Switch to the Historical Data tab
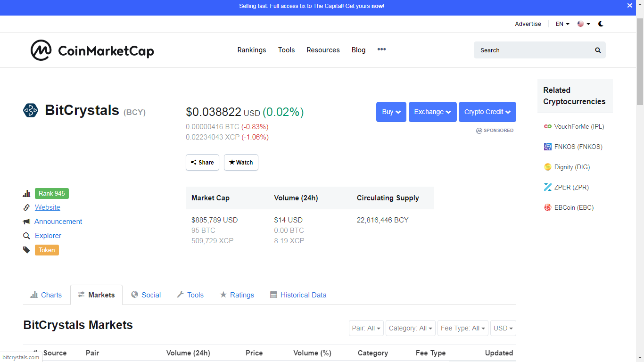Viewport: 644px width, 362px height. click(298, 295)
